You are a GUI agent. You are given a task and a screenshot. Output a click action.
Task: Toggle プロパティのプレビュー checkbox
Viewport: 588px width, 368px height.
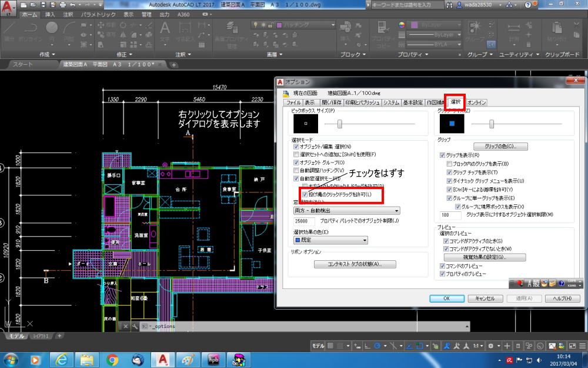coord(443,274)
